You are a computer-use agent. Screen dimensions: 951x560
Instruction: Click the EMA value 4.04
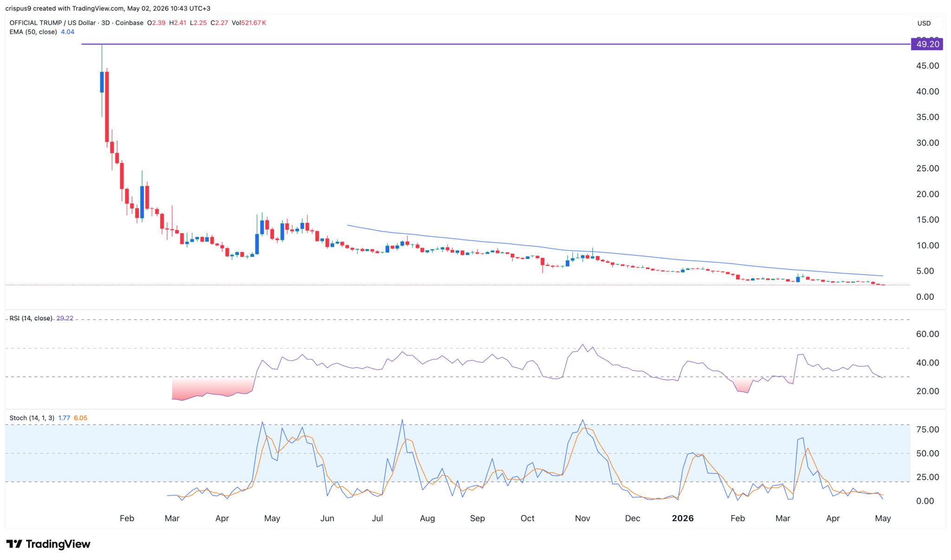point(68,32)
